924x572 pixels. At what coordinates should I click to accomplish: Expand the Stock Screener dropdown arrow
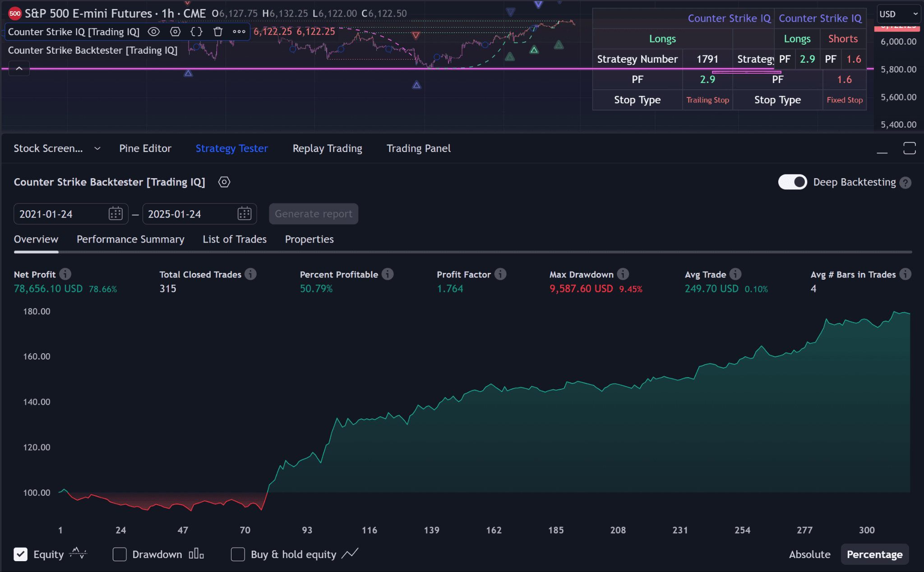(97, 148)
